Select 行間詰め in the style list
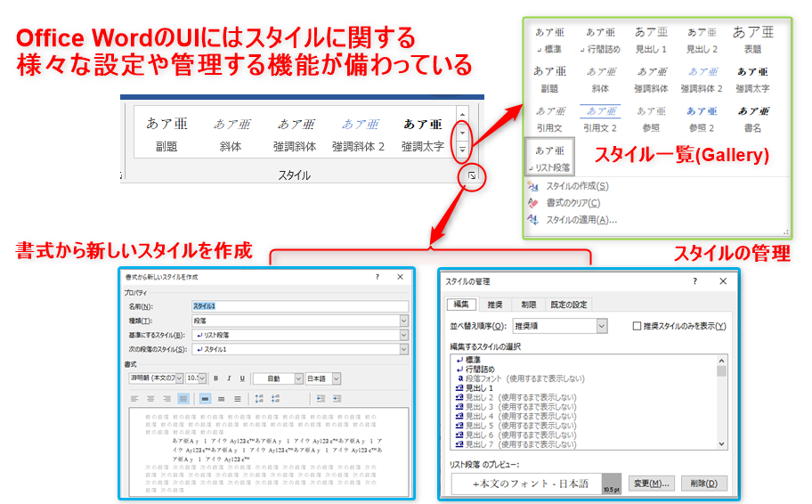This screenshot has width=812, height=504. click(x=475, y=369)
